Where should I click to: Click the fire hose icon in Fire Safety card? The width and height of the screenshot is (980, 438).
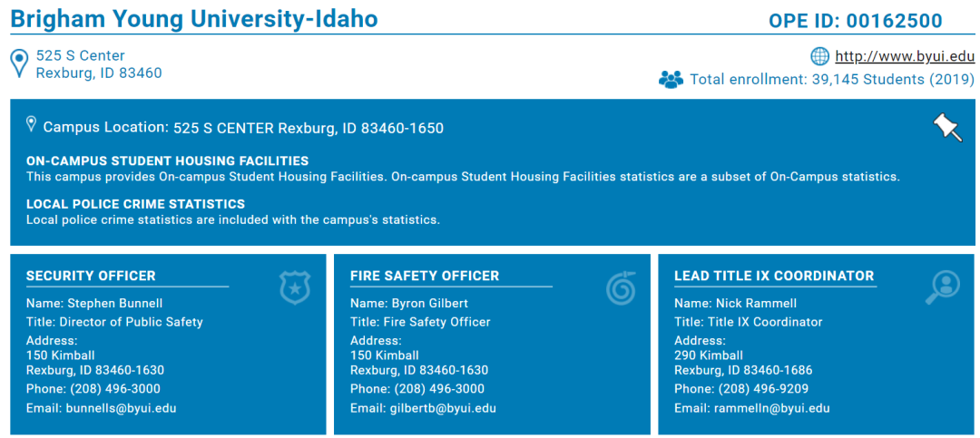(x=621, y=288)
